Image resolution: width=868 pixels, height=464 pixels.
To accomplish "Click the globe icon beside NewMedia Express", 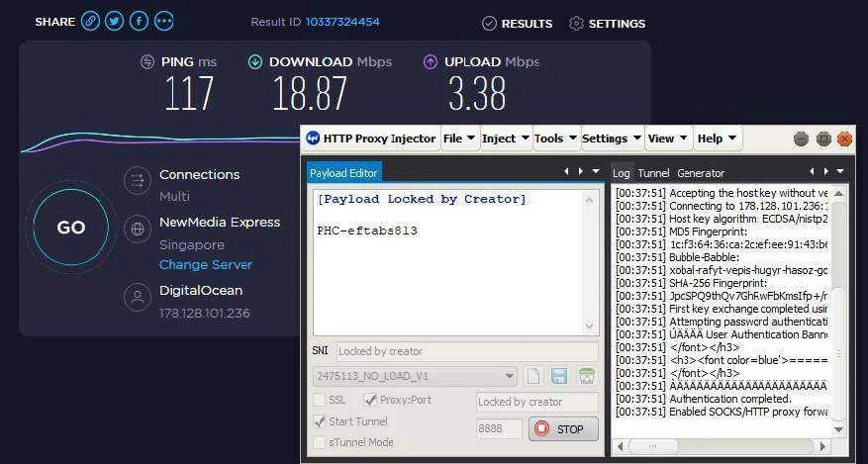I will [x=138, y=229].
